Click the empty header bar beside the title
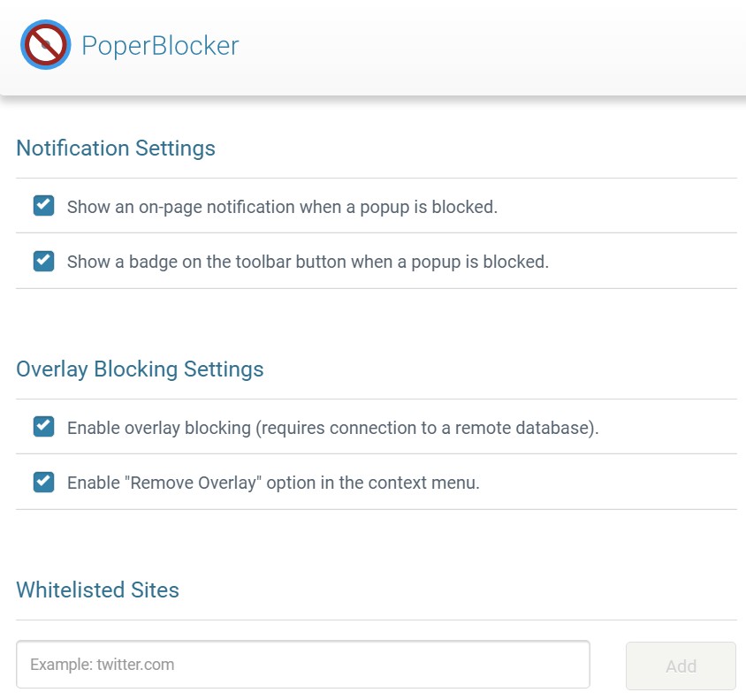 pos(495,46)
